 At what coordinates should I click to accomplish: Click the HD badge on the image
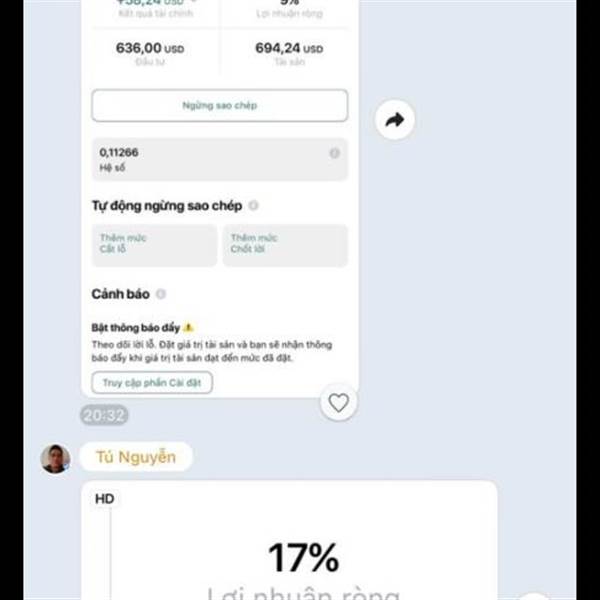[104, 499]
